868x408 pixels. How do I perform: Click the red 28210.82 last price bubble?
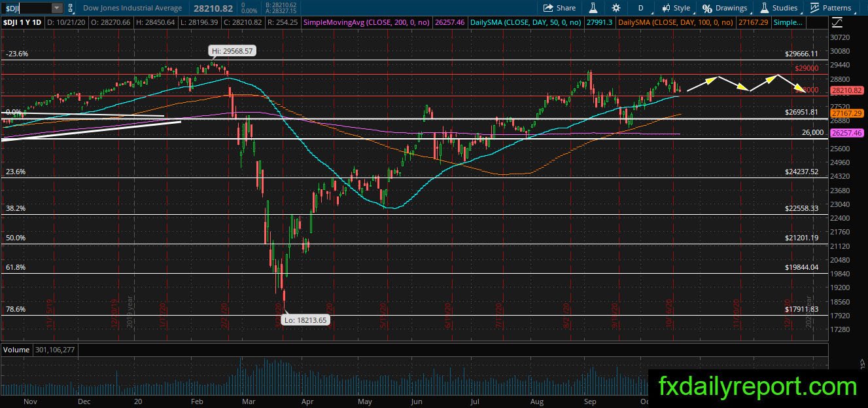tap(841, 90)
